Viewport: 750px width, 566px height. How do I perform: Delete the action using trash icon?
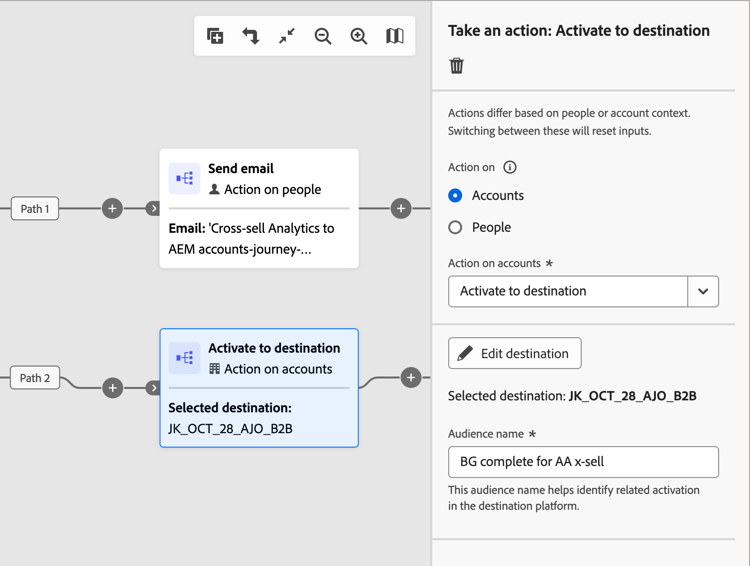[457, 66]
